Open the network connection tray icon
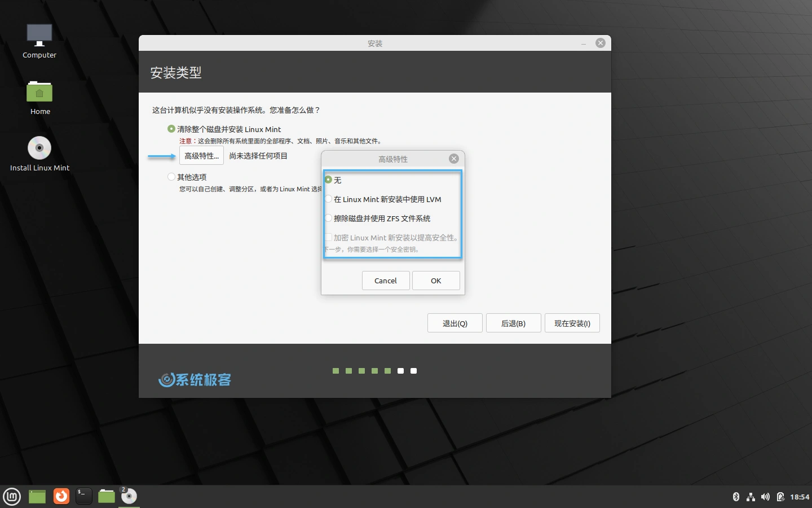 click(x=751, y=497)
